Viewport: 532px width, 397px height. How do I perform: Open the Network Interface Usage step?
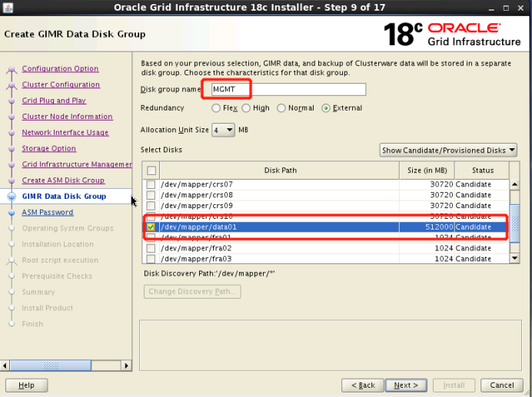coord(65,133)
